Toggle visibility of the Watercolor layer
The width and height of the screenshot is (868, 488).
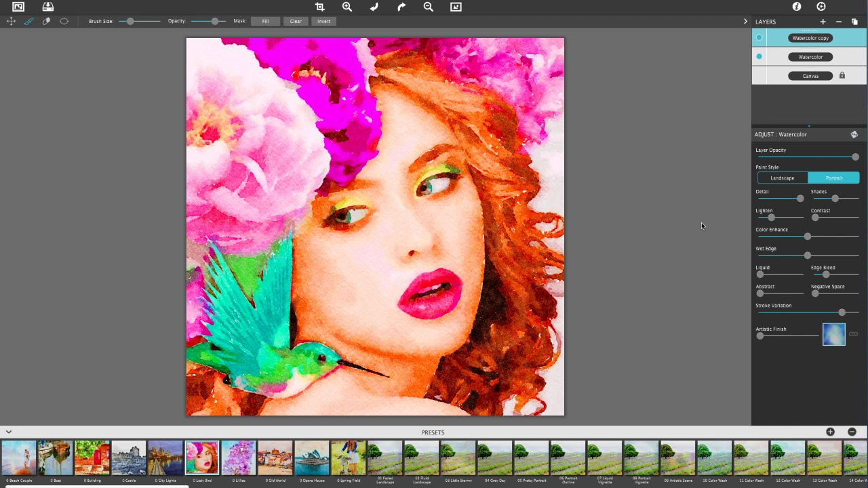(x=759, y=56)
